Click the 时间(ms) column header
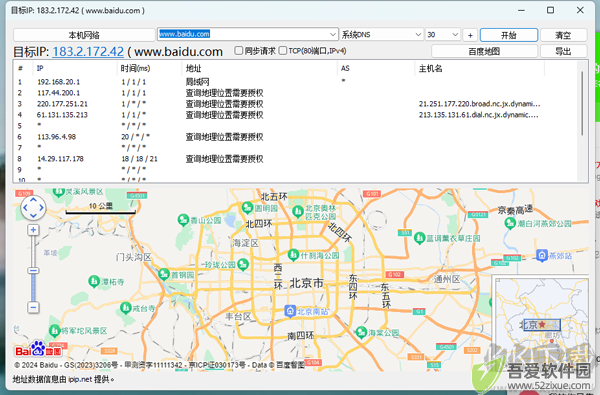 pos(149,68)
